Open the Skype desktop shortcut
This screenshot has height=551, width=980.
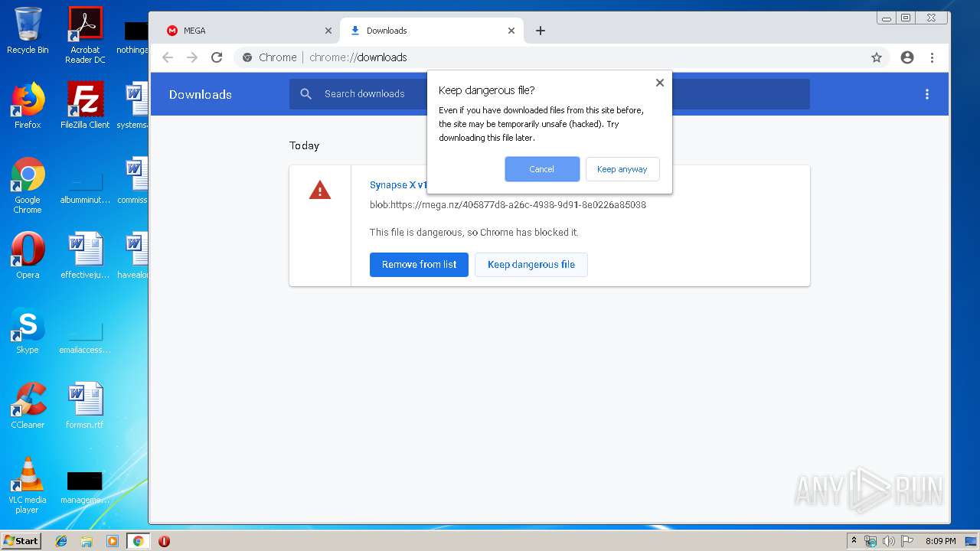tap(28, 331)
